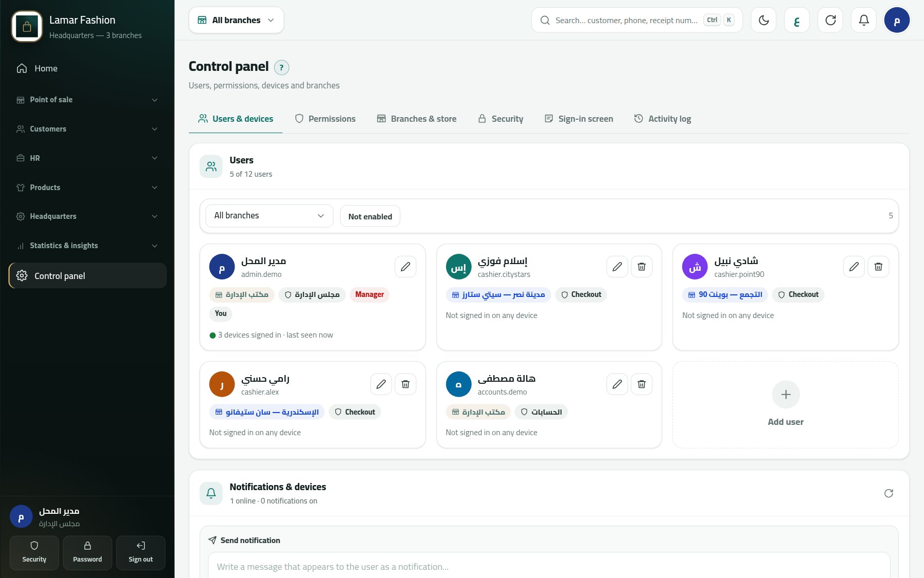924x578 pixels.
Task: Click the top bar refresh icon
Action: [x=830, y=20]
